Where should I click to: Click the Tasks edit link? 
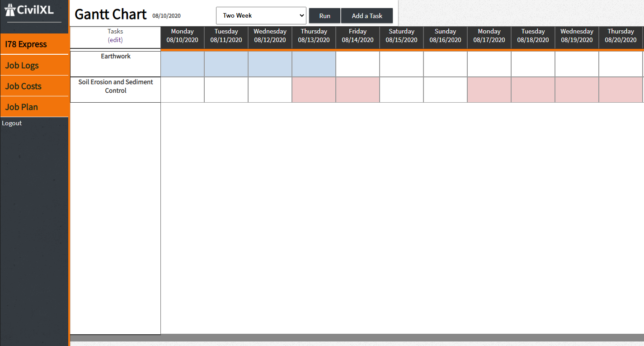click(115, 40)
